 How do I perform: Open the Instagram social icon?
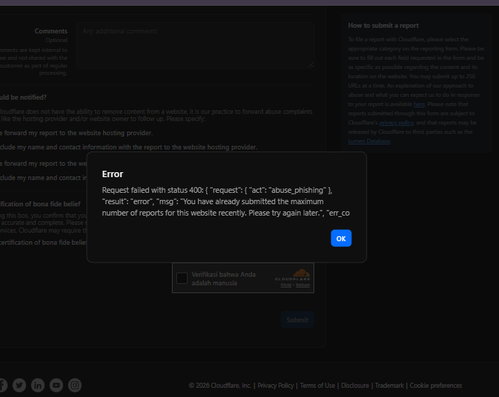[x=75, y=385]
